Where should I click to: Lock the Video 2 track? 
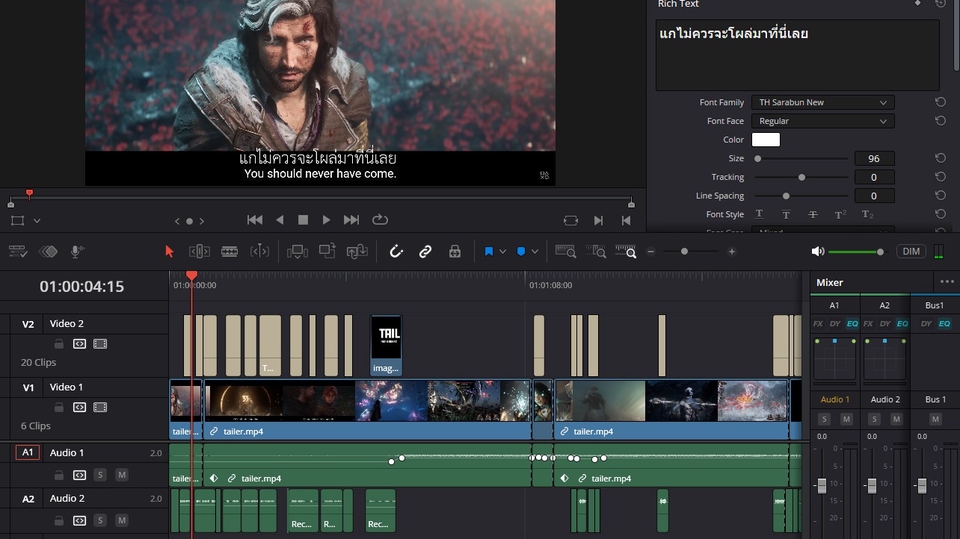click(x=59, y=344)
